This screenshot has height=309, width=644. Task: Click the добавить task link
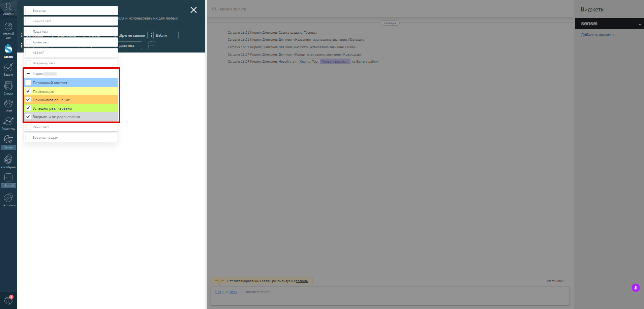click(301, 281)
